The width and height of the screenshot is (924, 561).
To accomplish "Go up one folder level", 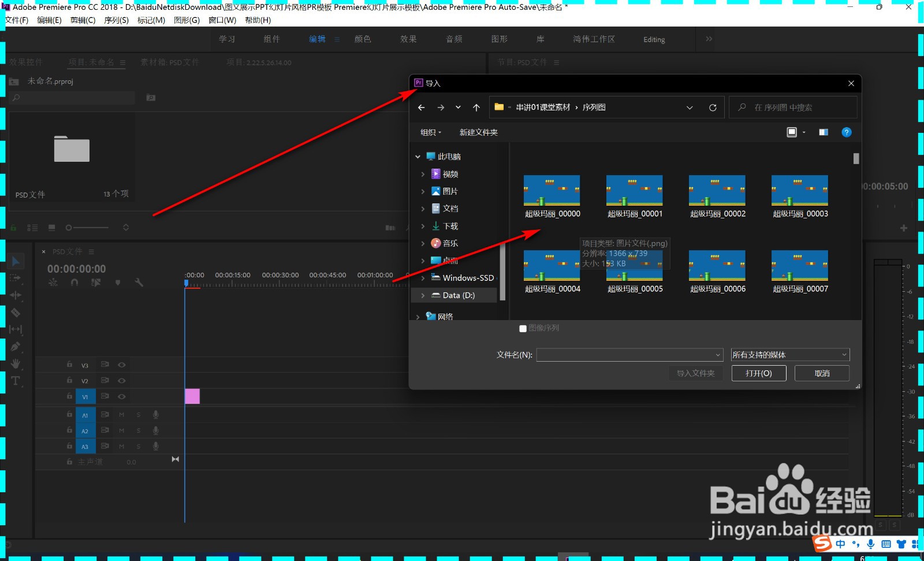I will coord(476,107).
